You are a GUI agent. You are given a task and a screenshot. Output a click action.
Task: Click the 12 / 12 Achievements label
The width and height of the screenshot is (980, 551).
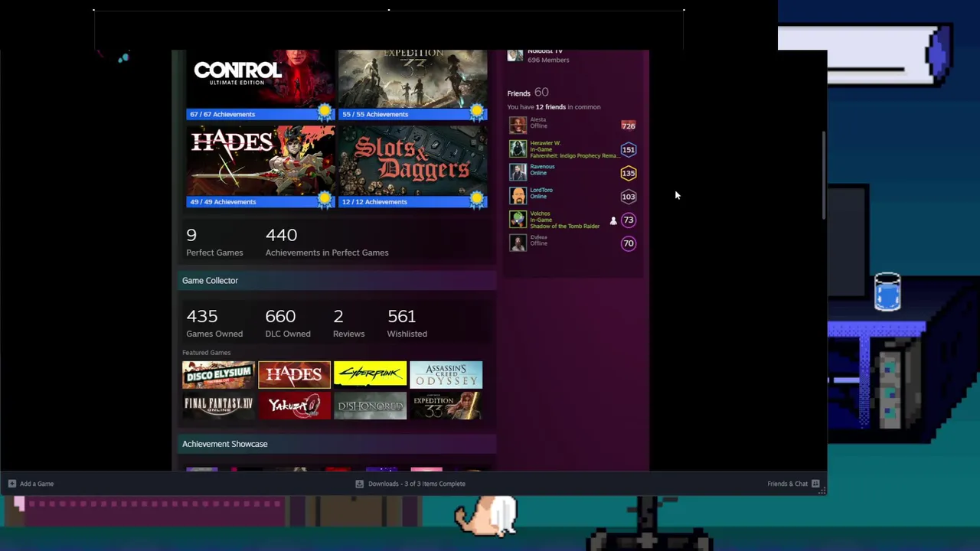(x=374, y=202)
